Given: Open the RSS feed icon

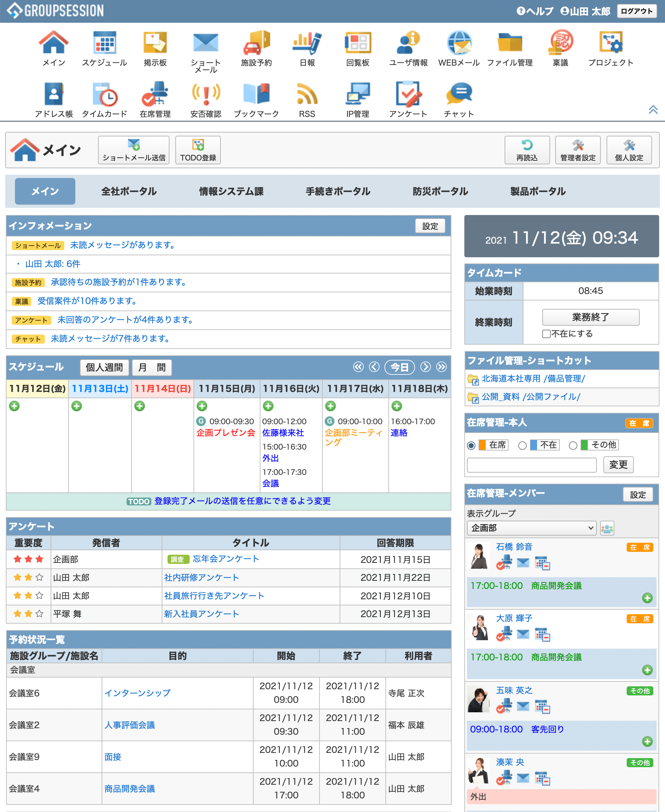Looking at the screenshot, I should point(307,94).
